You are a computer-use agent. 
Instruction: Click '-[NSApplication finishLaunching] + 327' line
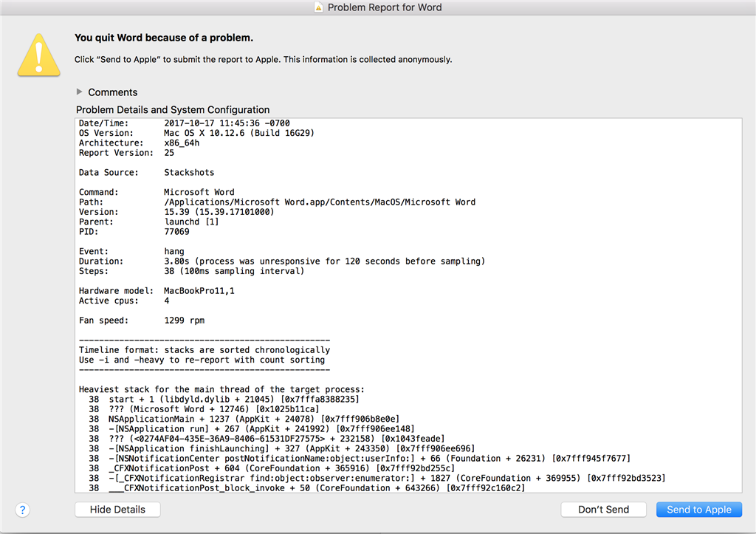point(282,448)
